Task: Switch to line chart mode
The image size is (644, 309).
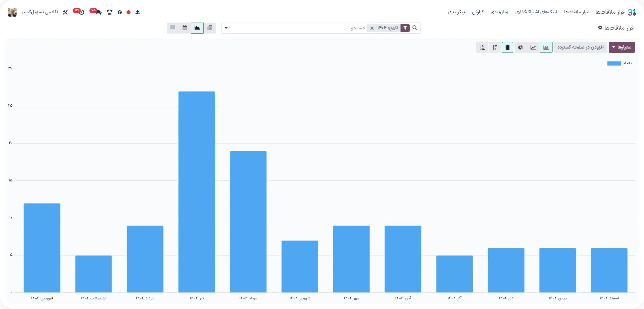Action: click(533, 48)
